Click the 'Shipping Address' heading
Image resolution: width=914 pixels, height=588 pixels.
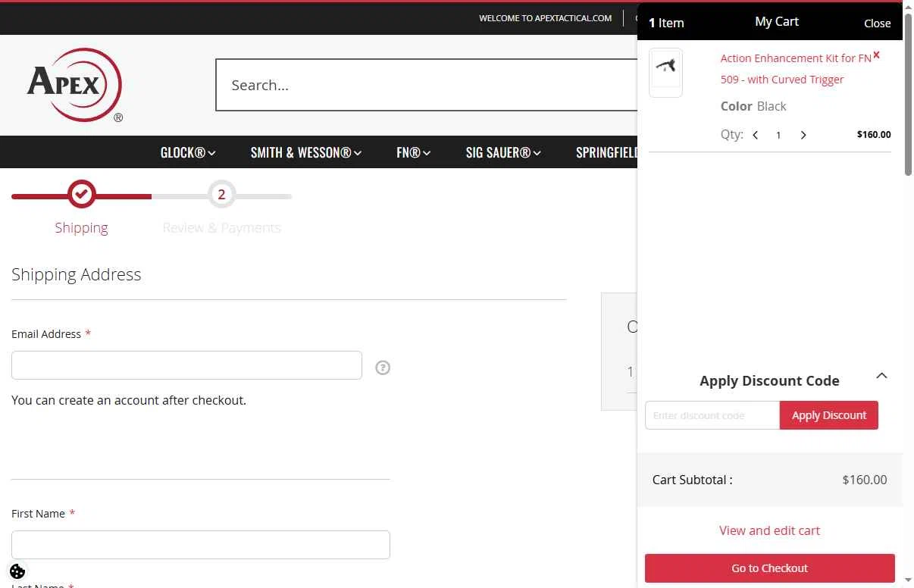point(76,274)
